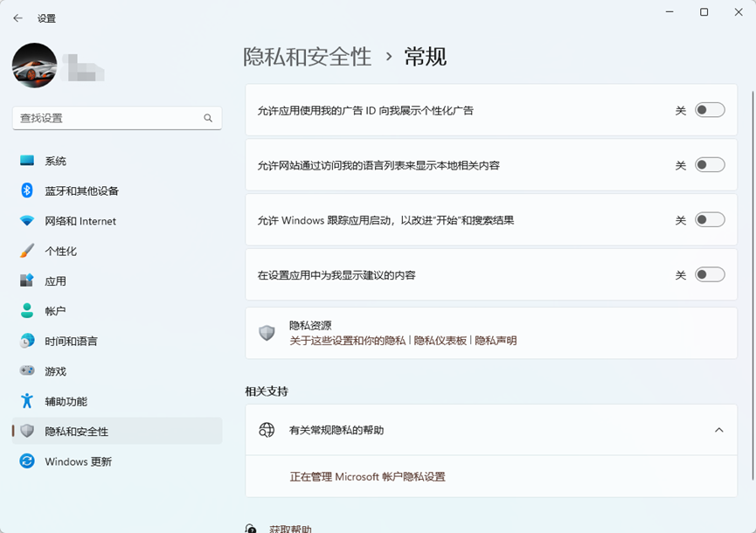Screen dimensions: 756x533
Task: Click the Bluetooth icon for 蓝牙和其他设备
Action: click(27, 190)
